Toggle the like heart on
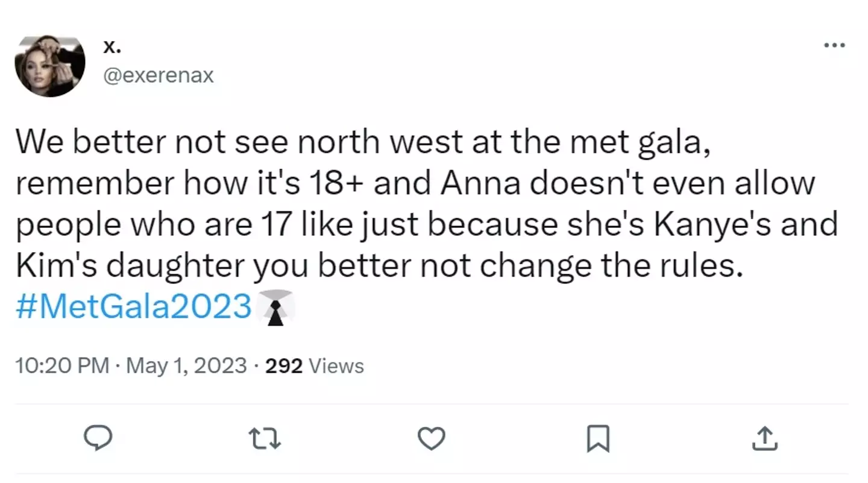The height and width of the screenshot is (483, 868). coord(432,439)
